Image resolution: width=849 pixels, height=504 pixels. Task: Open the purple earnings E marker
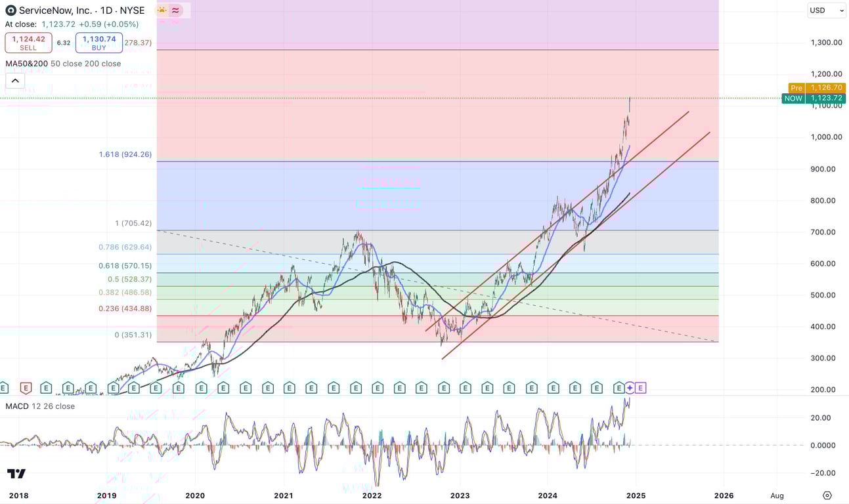point(641,388)
